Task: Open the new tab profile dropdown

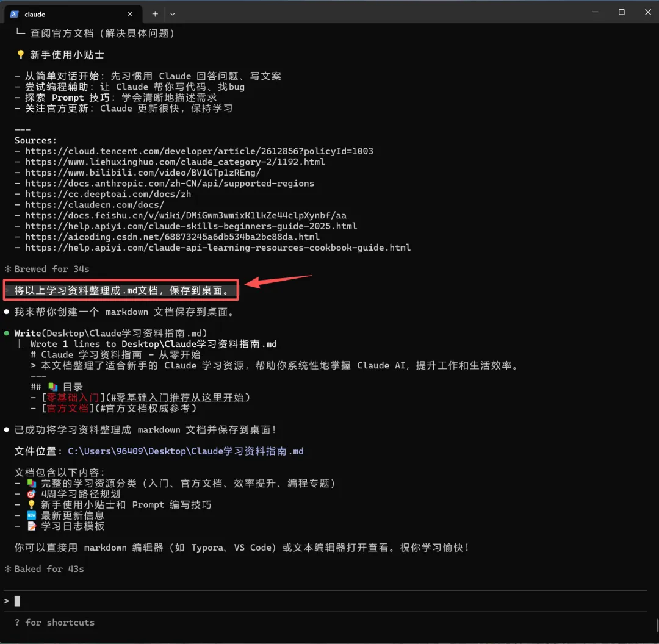Action: click(x=172, y=14)
